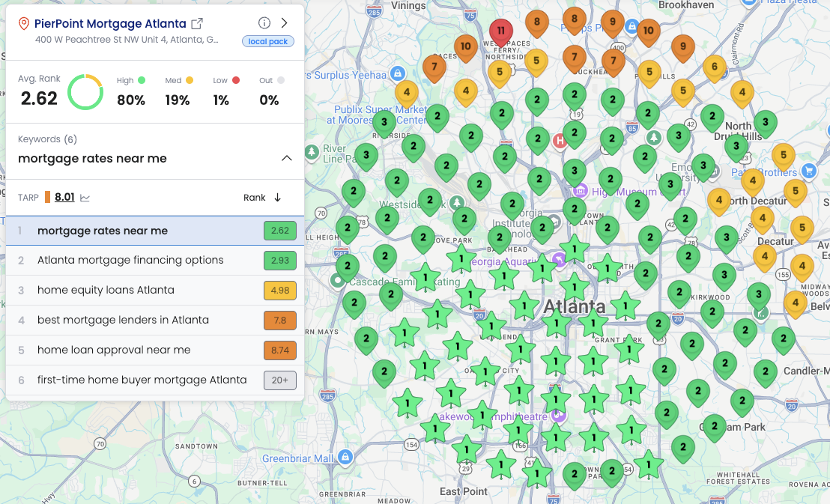Click the Low 1% legend stat
Screen dimensions: 830x504
pos(225,91)
